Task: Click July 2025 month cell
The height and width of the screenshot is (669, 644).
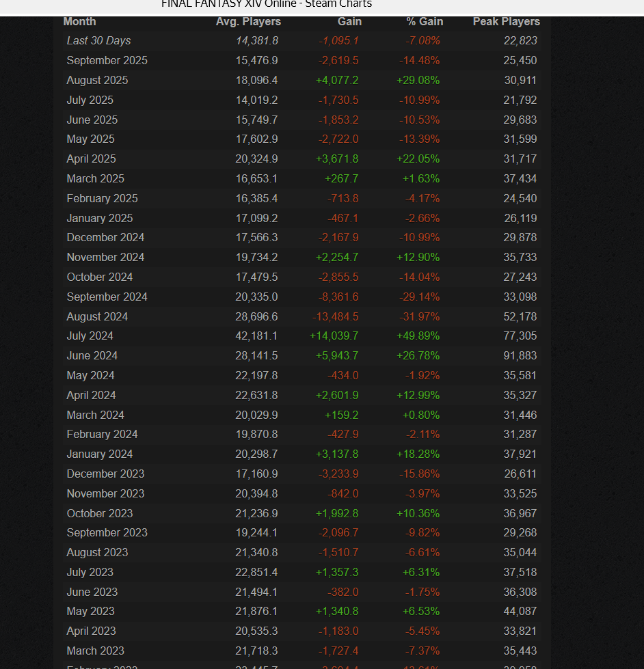Action: coord(90,100)
